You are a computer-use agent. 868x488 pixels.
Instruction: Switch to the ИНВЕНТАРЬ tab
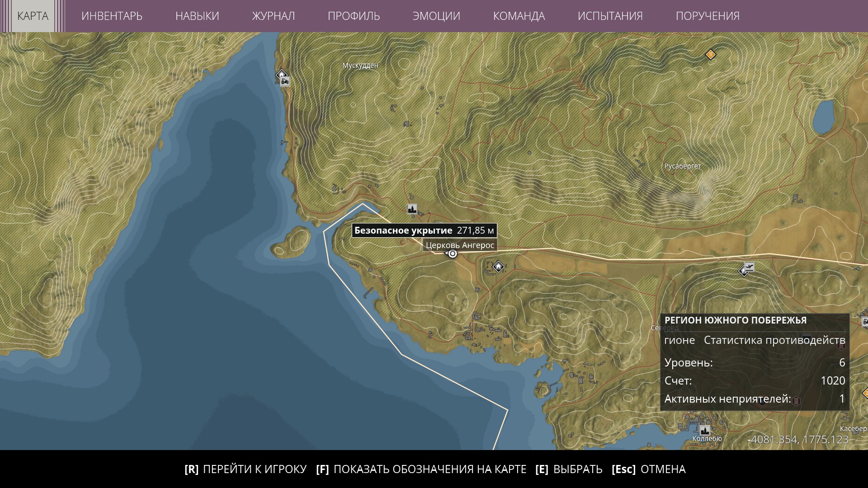(x=112, y=16)
